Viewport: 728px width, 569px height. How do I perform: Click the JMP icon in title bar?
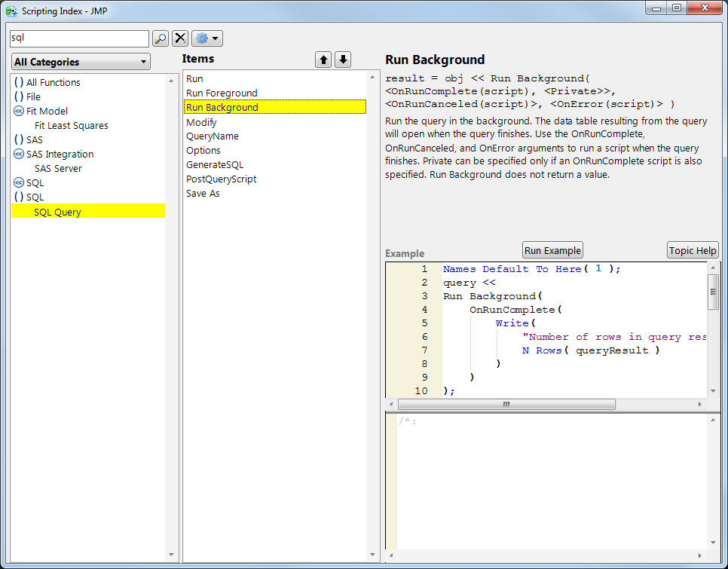click(11, 11)
